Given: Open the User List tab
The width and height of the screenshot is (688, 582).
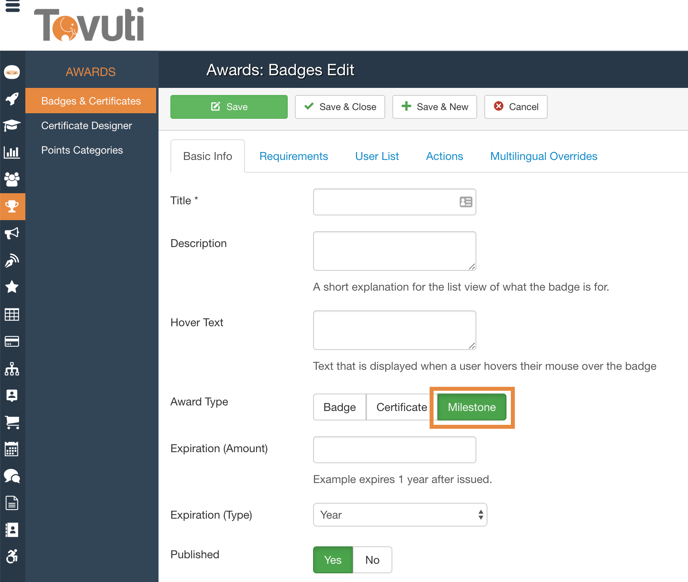Looking at the screenshot, I should click(x=377, y=156).
